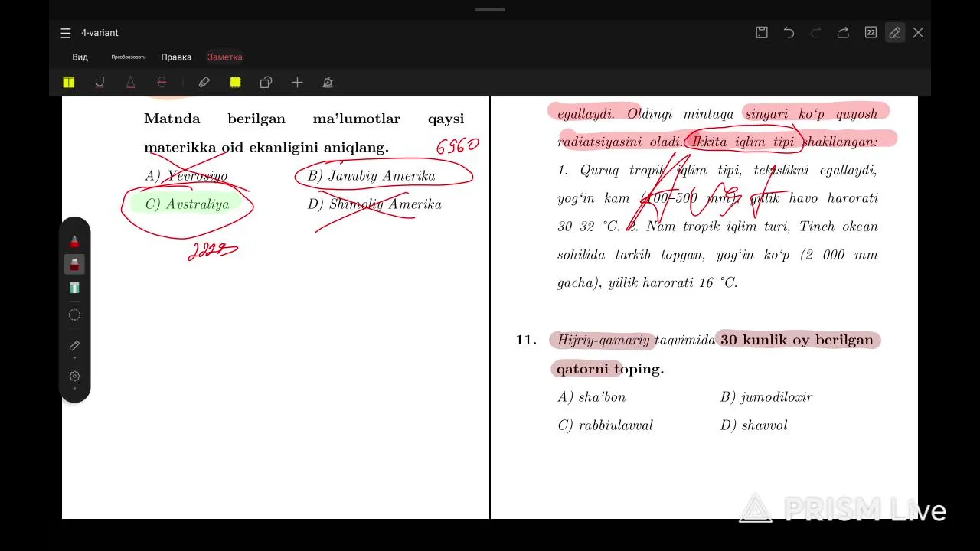
Task: Click the plus add icon in toolbar
Action: 297,82
